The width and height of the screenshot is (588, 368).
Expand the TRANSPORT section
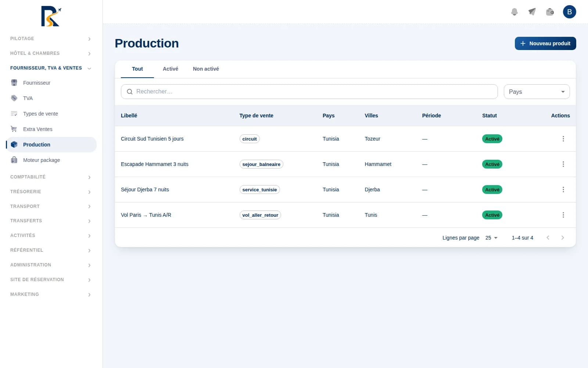(51, 206)
